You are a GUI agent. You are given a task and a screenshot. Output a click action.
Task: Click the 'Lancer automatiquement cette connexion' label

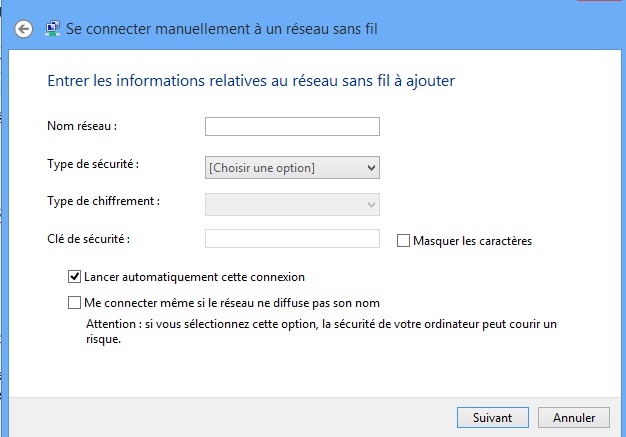click(x=194, y=277)
